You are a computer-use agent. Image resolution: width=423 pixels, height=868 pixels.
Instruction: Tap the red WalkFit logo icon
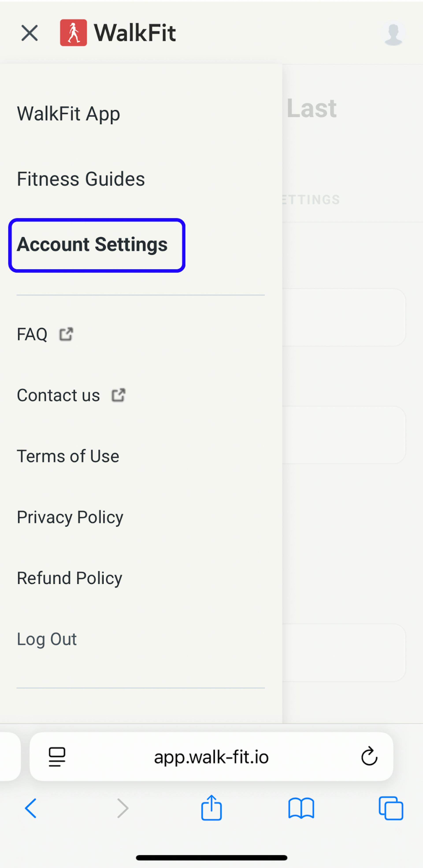click(73, 33)
